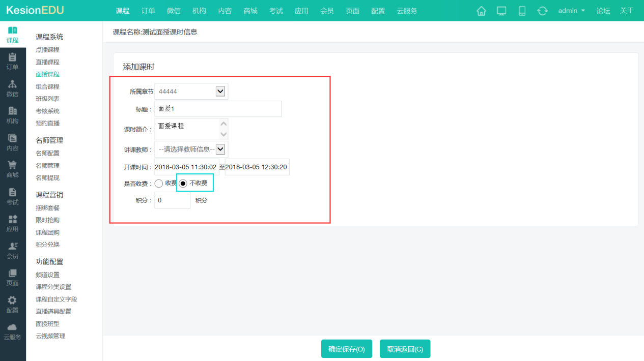The width and height of the screenshot is (644, 361).
Task: Select the 收费 radio option
Action: (159, 184)
